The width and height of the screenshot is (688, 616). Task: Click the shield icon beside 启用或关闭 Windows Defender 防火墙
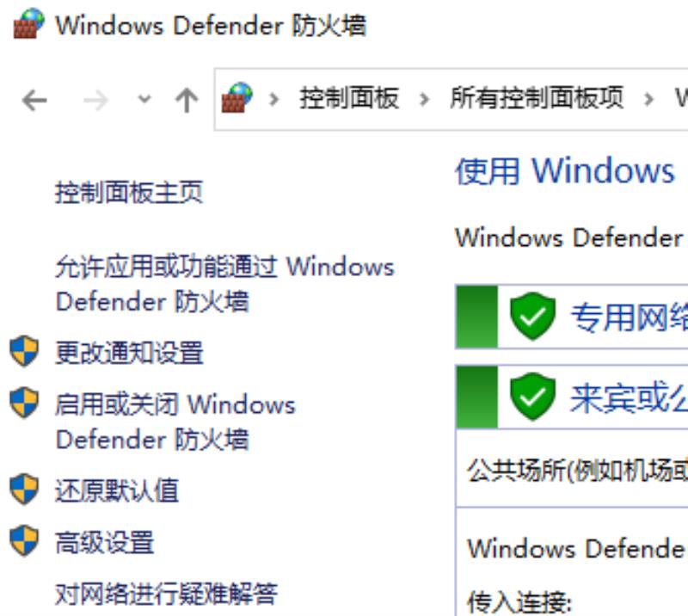[24, 403]
